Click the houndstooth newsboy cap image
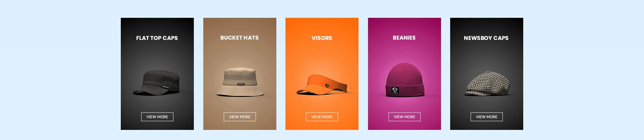Image resolution: width=644 pixels, height=140 pixels. click(487, 84)
